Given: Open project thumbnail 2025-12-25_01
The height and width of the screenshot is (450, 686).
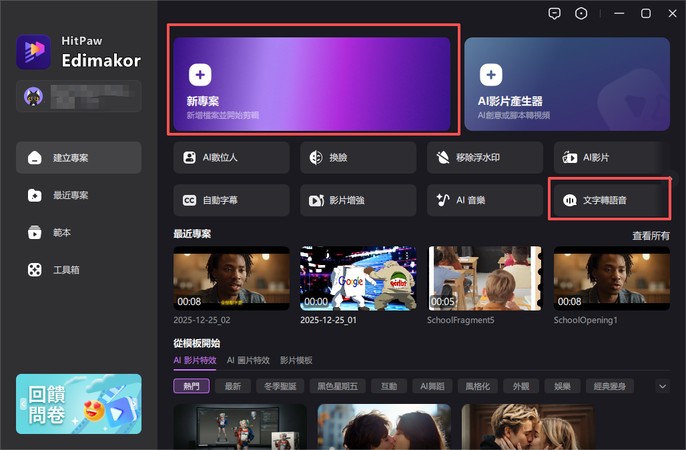Looking at the screenshot, I should (358, 278).
